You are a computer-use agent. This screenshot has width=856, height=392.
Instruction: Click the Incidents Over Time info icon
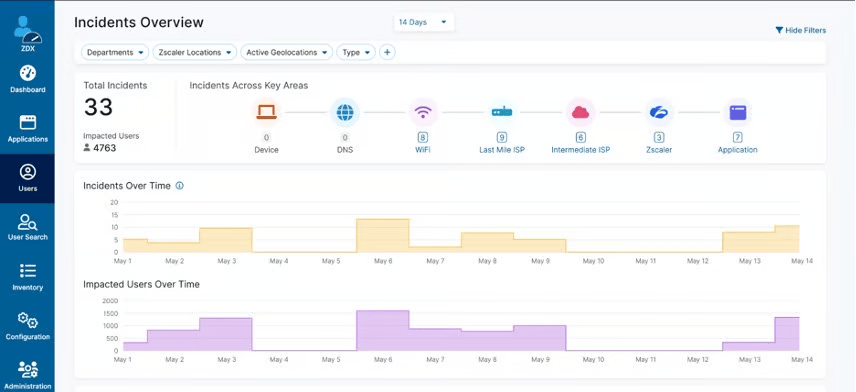click(x=180, y=186)
